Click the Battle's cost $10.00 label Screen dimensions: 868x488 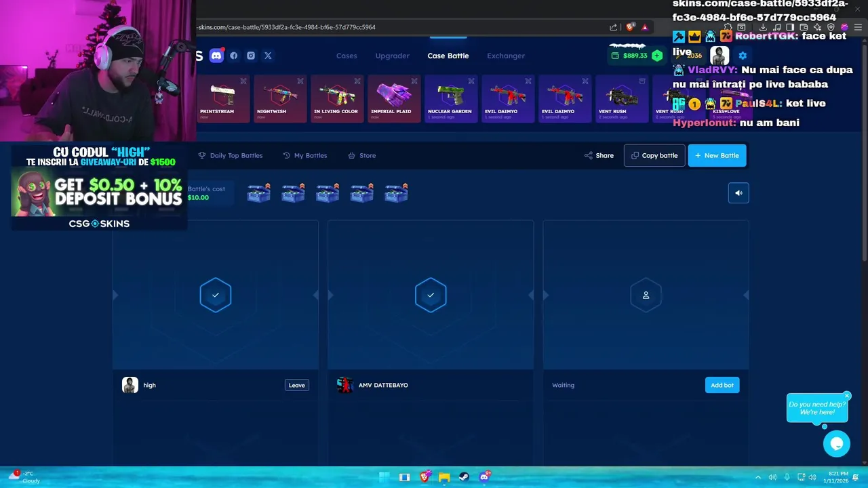click(206, 193)
